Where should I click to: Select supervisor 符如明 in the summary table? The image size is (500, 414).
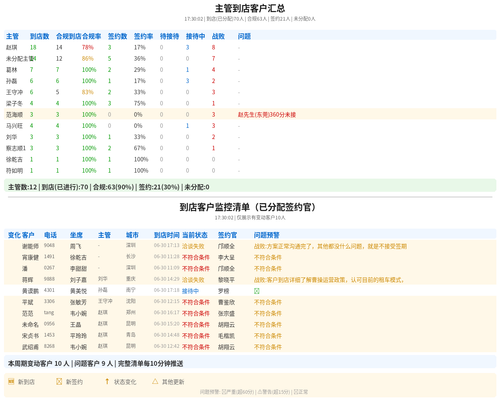coord(14,171)
